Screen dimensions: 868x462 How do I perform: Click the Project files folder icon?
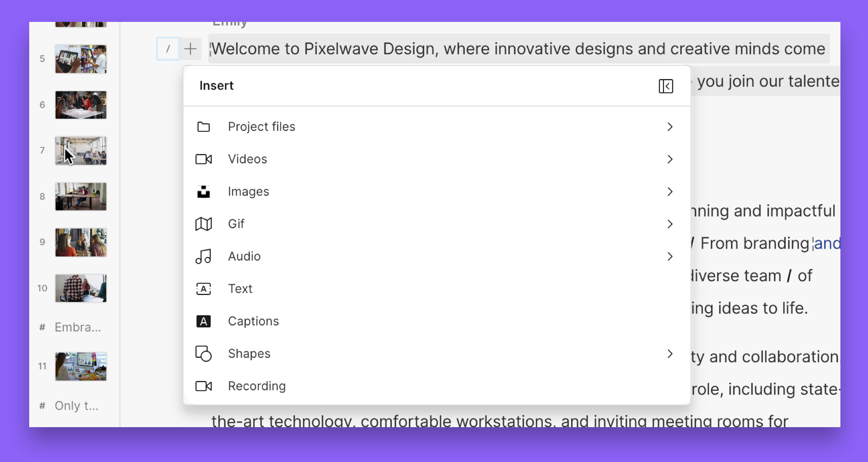point(204,127)
